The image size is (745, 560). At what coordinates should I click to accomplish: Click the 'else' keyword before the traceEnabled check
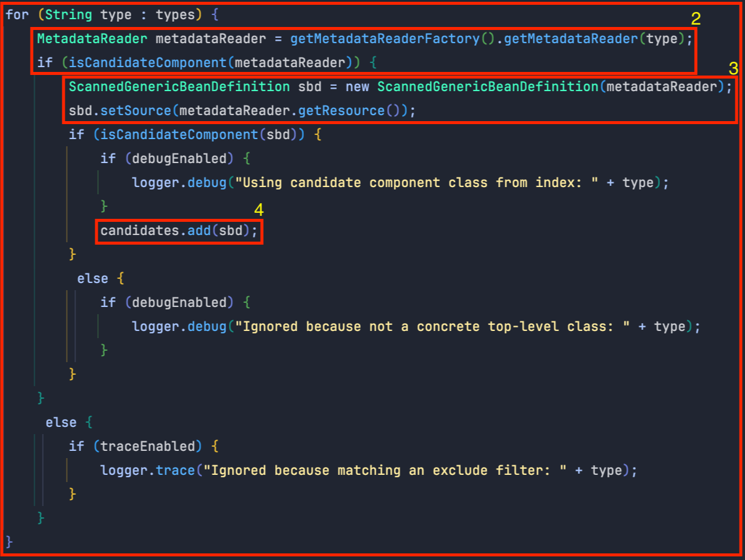point(61,423)
